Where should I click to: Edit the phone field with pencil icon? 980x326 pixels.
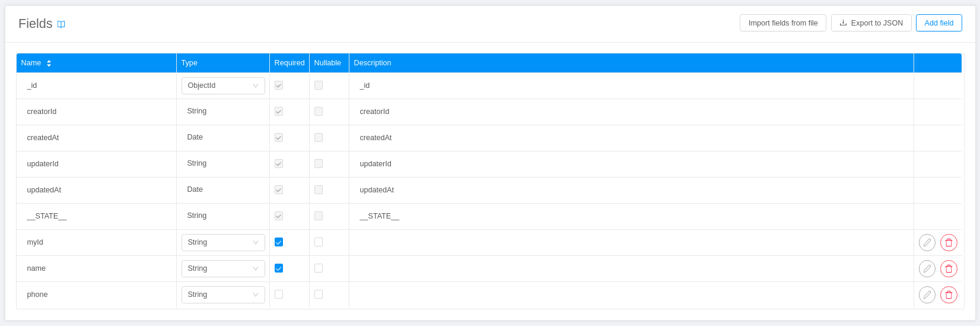pyautogui.click(x=927, y=295)
